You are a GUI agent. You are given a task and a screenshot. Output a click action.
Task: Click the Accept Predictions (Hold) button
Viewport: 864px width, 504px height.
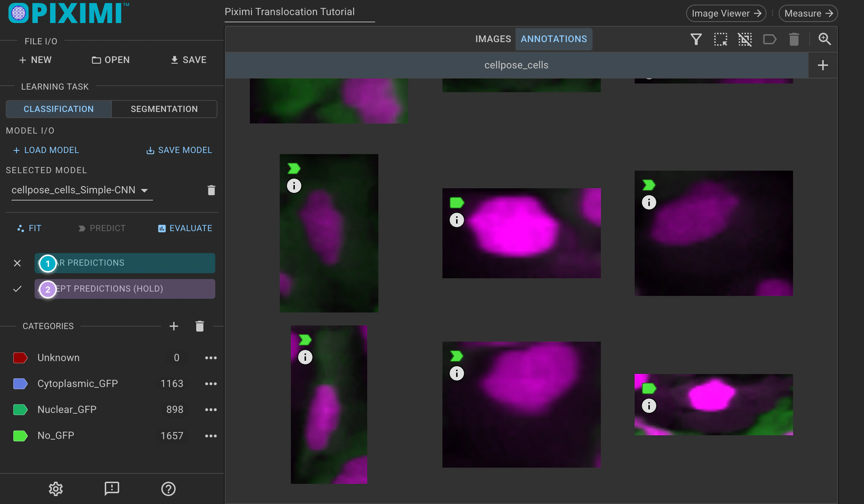point(125,289)
